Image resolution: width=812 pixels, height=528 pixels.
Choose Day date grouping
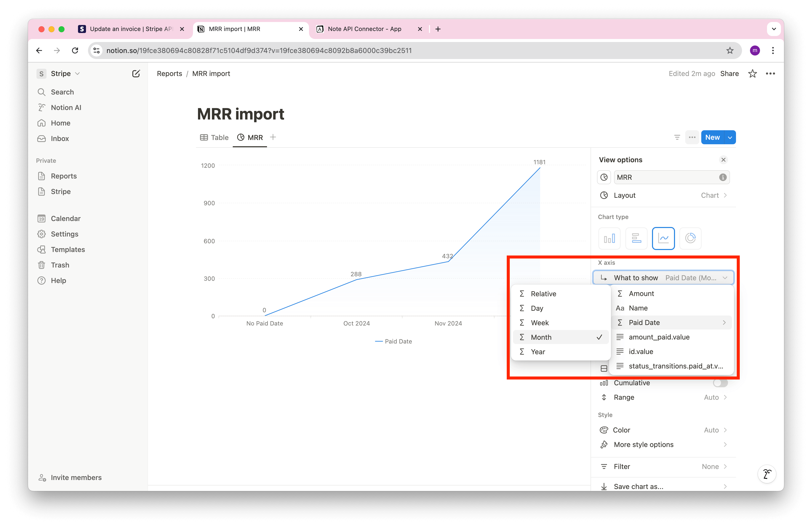[x=561, y=308]
